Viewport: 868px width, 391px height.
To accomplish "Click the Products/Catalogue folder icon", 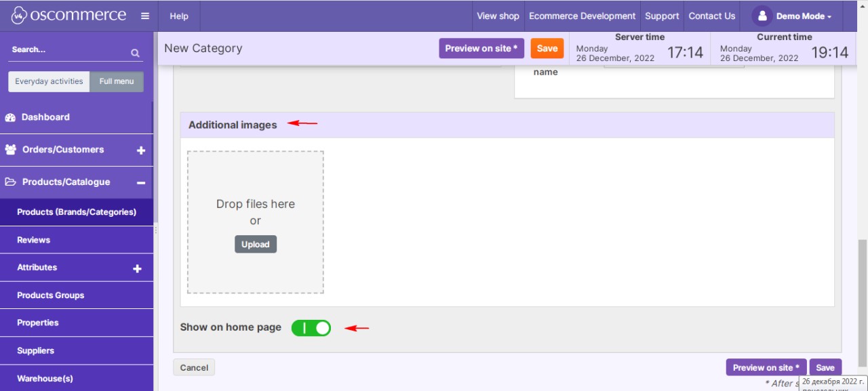I will pyautogui.click(x=10, y=182).
